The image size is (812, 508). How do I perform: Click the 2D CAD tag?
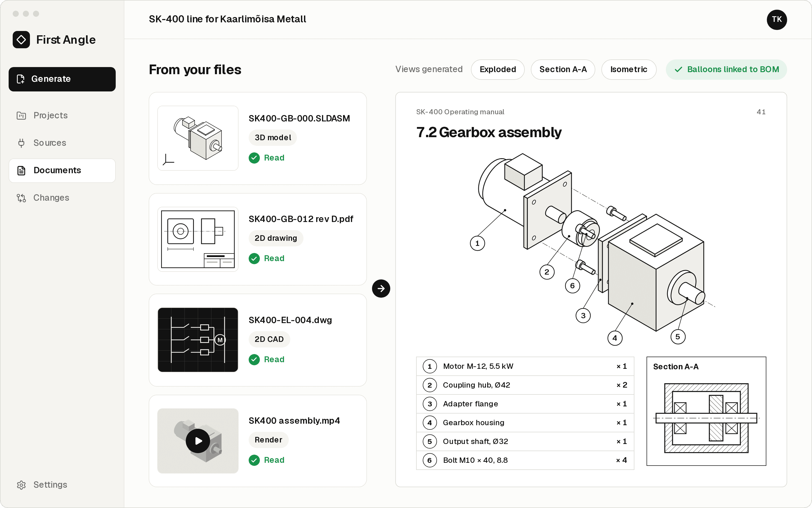pyautogui.click(x=269, y=339)
